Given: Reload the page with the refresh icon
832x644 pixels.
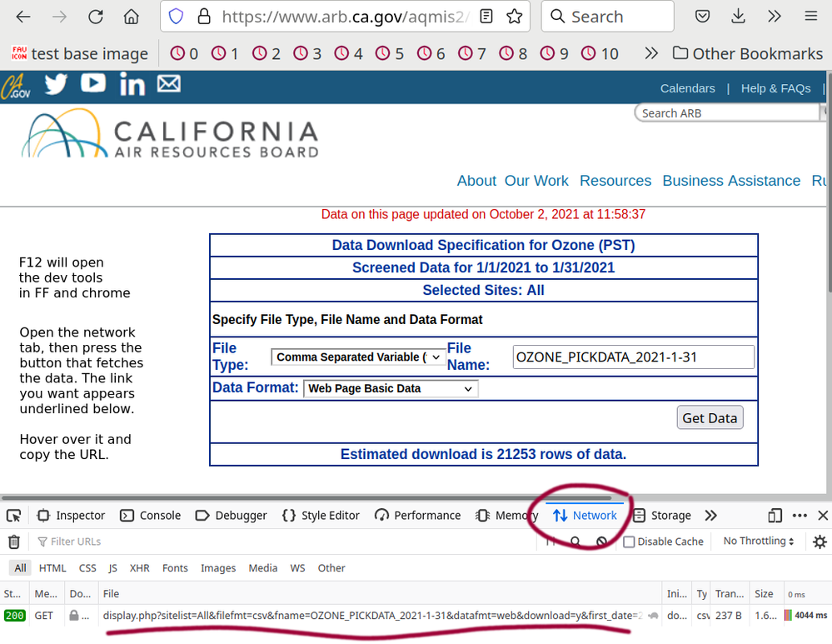Looking at the screenshot, I should coord(96,17).
